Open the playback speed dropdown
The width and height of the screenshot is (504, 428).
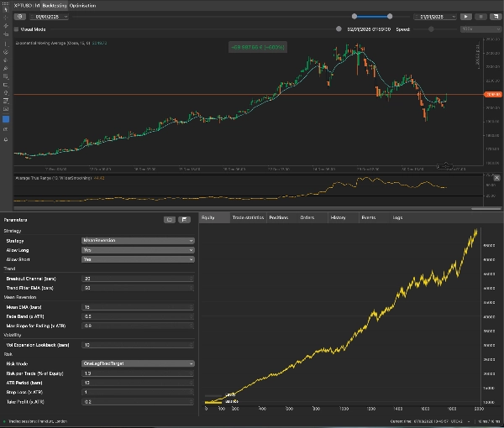[x=480, y=29]
